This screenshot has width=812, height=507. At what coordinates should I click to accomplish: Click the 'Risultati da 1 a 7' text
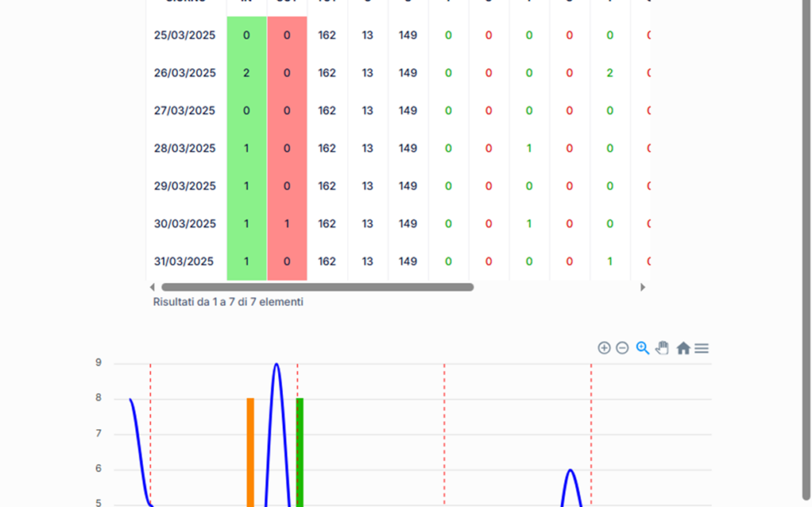[228, 302]
